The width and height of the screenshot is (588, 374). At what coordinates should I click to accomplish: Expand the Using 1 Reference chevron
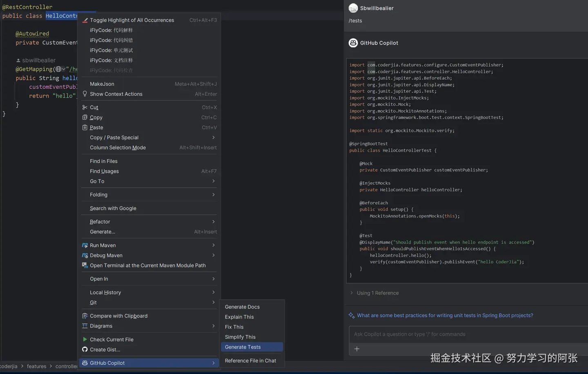tap(352, 293)
